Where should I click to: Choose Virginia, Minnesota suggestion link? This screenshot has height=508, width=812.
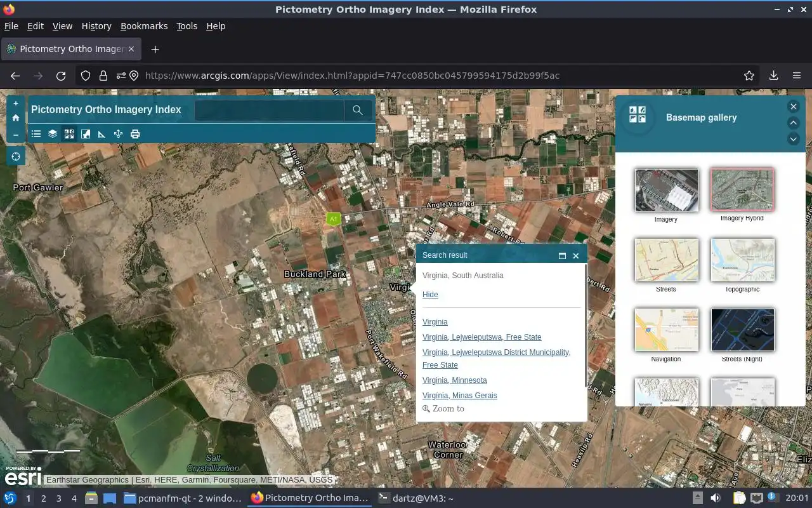(x=455, y=380)
